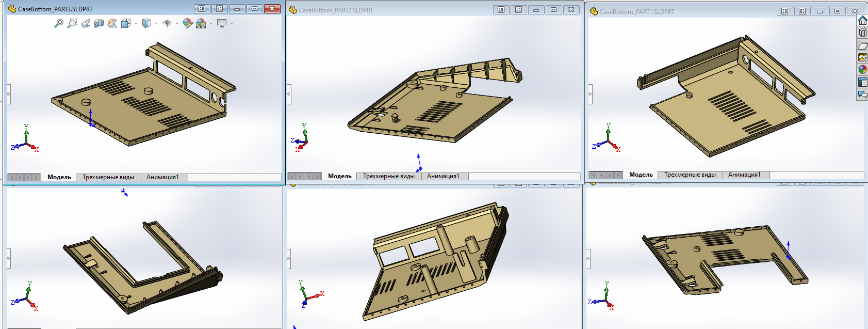Viewport: 868px width, 329px height.
Task: Expand the View Orientation dropdown arrow
Action: (136, 23)
